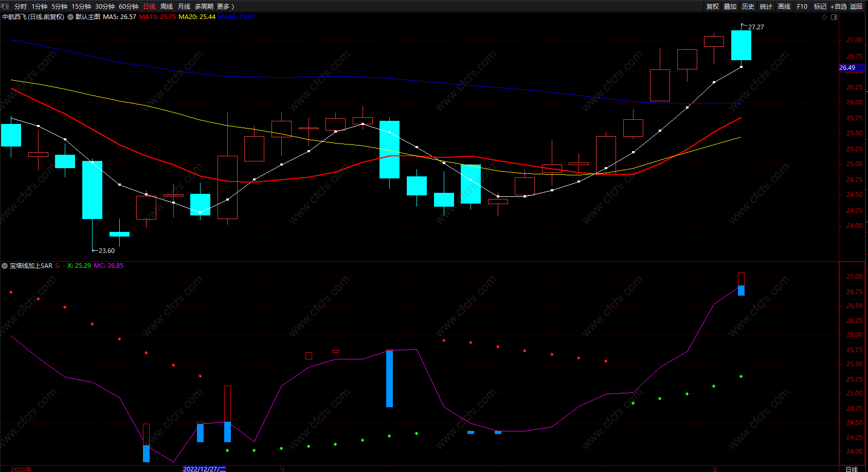The image size is (868, 472).
Task: Click the 叠加 overlay button
Action: coord(730,7)
